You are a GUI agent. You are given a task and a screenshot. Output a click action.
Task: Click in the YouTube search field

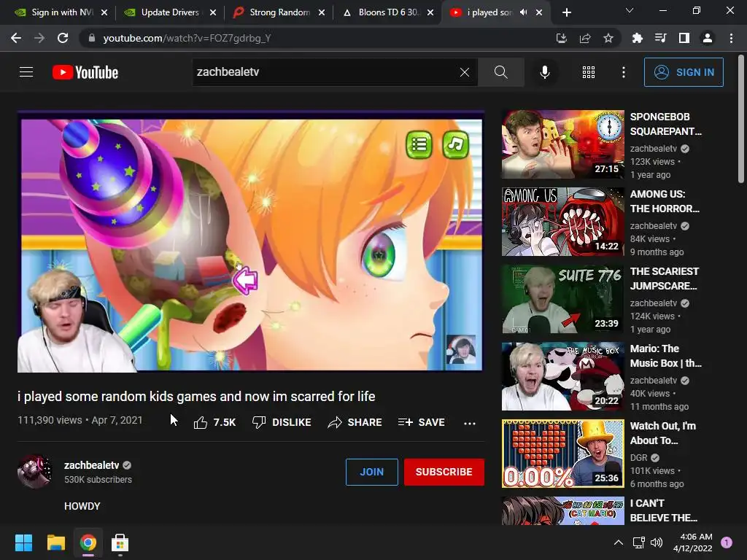(x=326, y=72)
